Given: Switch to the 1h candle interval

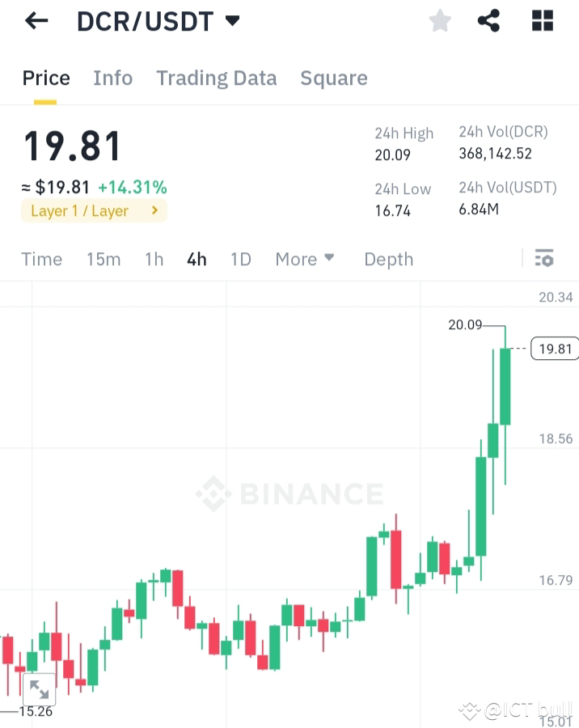Looking at the screenshot, I should (x=154, y=259).
